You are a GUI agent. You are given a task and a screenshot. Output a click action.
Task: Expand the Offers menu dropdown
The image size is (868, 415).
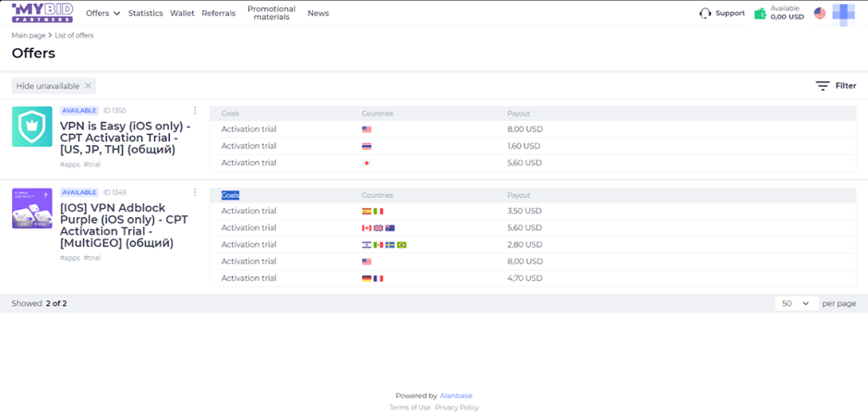click(x=103, y=13)
